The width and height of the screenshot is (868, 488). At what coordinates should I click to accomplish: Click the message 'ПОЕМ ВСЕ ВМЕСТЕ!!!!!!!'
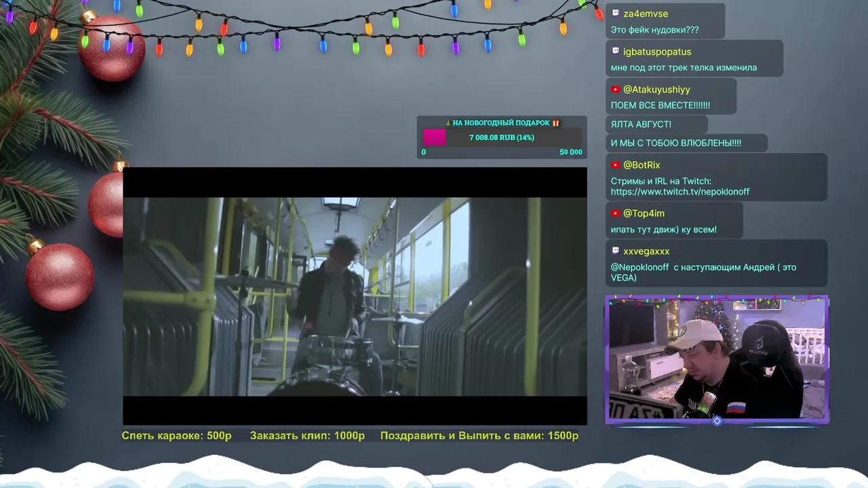[x=660, y=105]
